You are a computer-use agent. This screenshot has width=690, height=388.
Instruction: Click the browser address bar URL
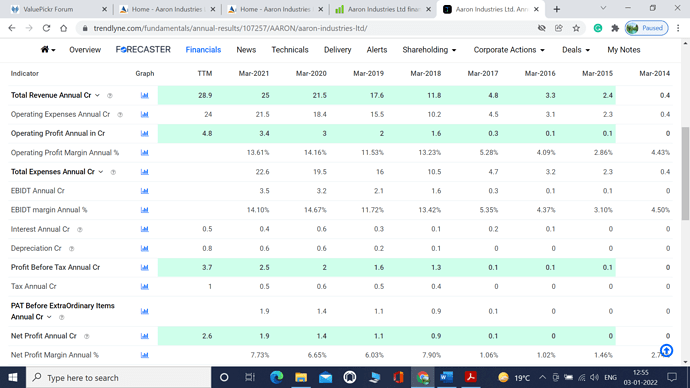pos(231,28)
